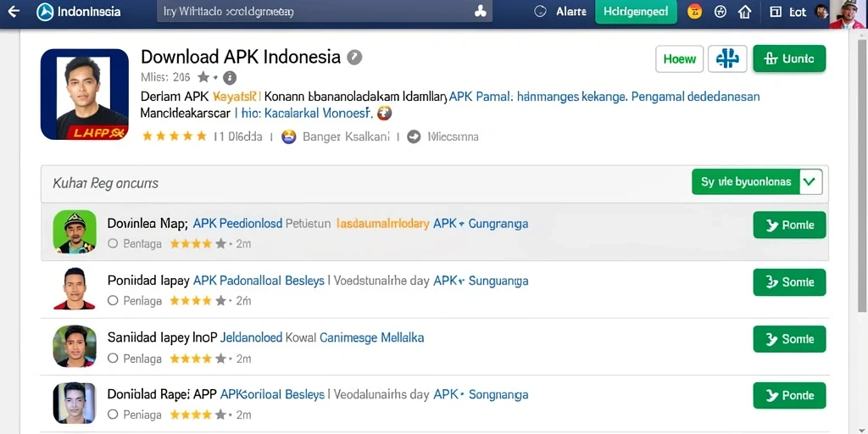Click the circular icon beside Alarte
The width and height of the screenshot is (868, 434).
[x=541, y=12]
